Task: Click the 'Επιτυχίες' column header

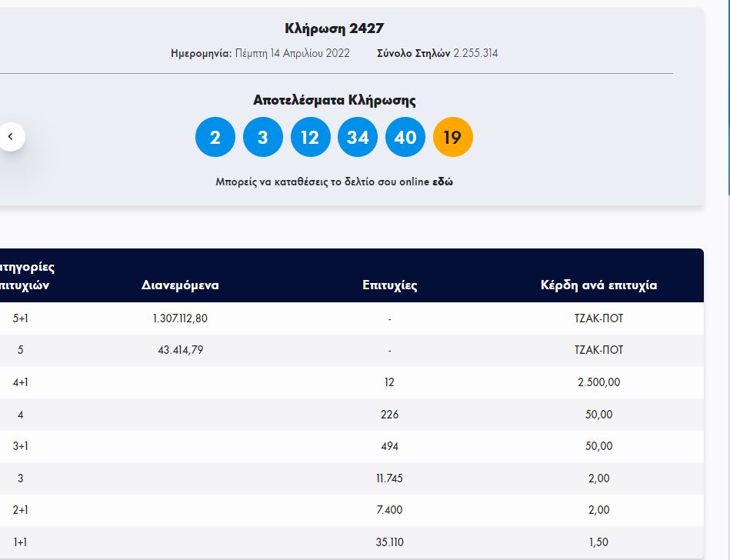Action: coord(389,285)
